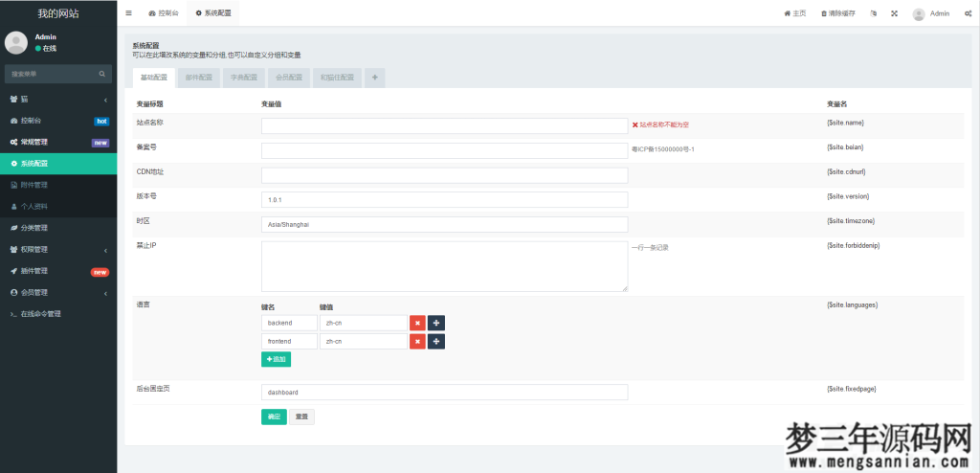Click the search icon in the sidebar search box
Image resolution: width=980 pixels, height=473 pixels.
pos(102,73)
